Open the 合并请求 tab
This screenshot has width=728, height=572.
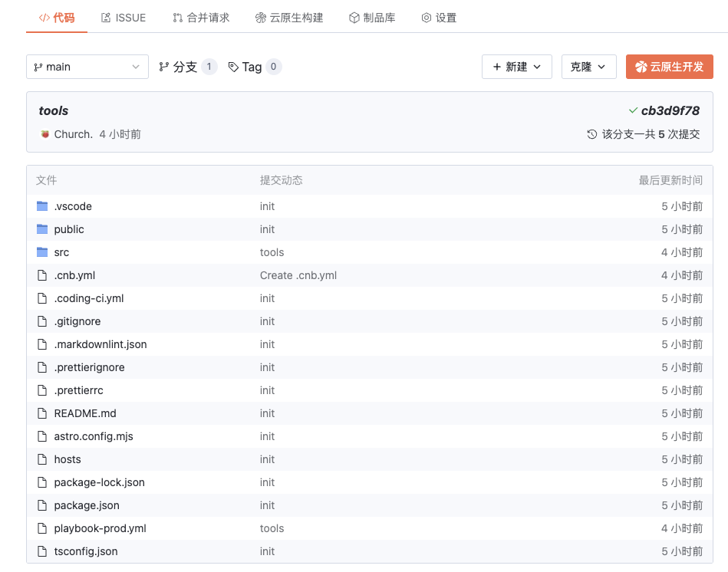[x=200, y=18]
